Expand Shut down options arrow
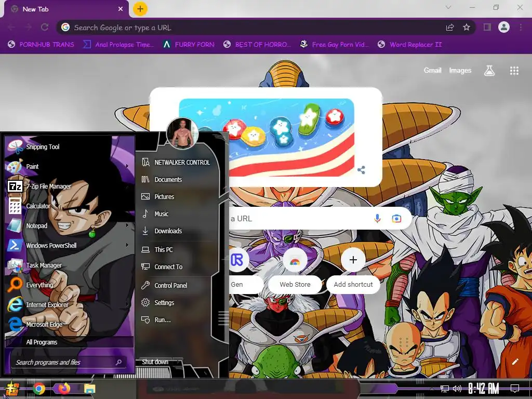532x399 pixels. pos(178,362)
